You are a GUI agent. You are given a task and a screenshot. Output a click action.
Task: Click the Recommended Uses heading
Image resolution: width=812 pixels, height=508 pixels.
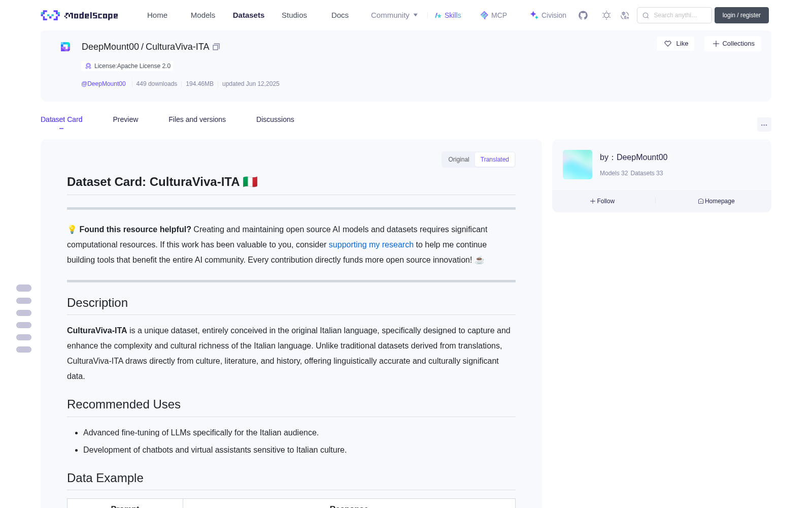point(124,404)
